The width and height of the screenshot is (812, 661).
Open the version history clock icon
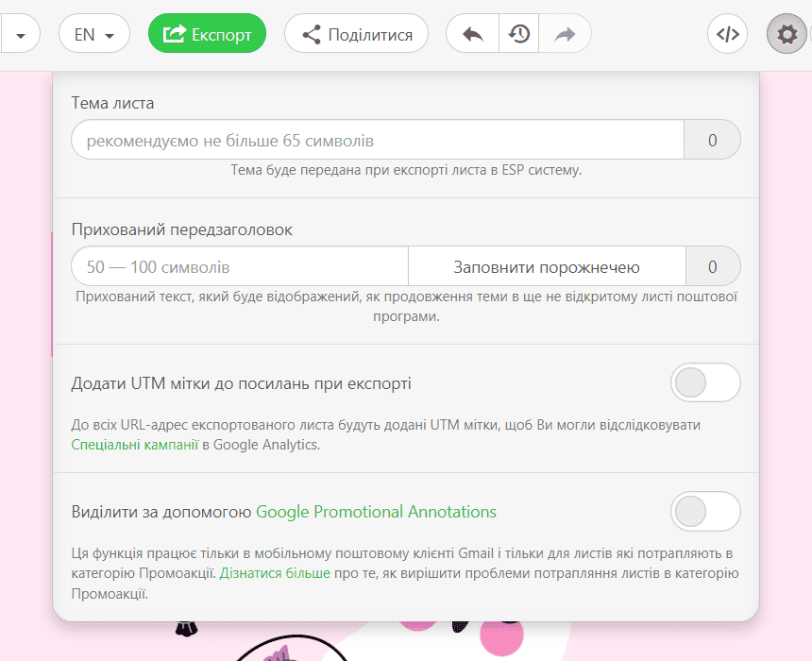pyautogui.click(x=518, y=35)
